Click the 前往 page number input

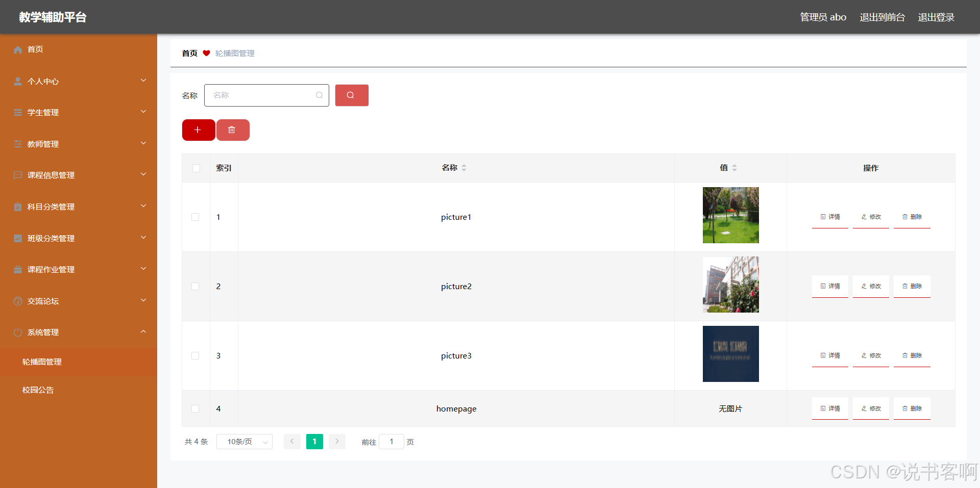(x=391, y=442)
